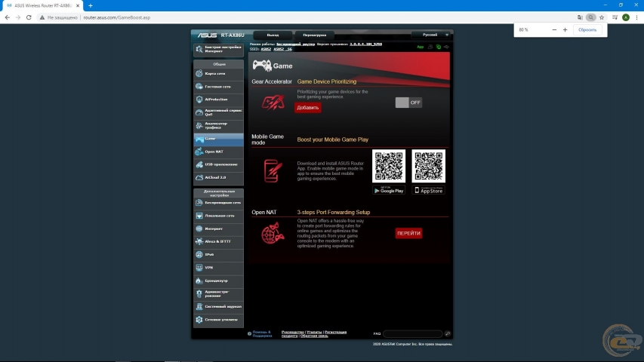Open Alexa & IFTTT settings
The width and height of the screenshot is (644, 362).
(218, 242)
